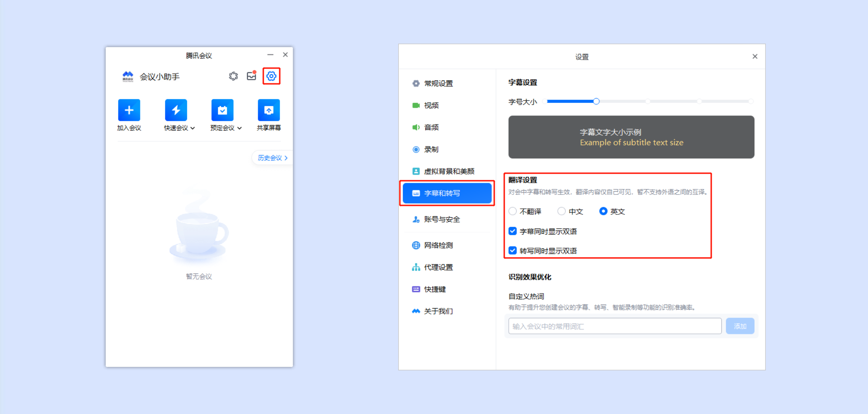Expand the 快速会议 dropdown arrow

(193, 128)
